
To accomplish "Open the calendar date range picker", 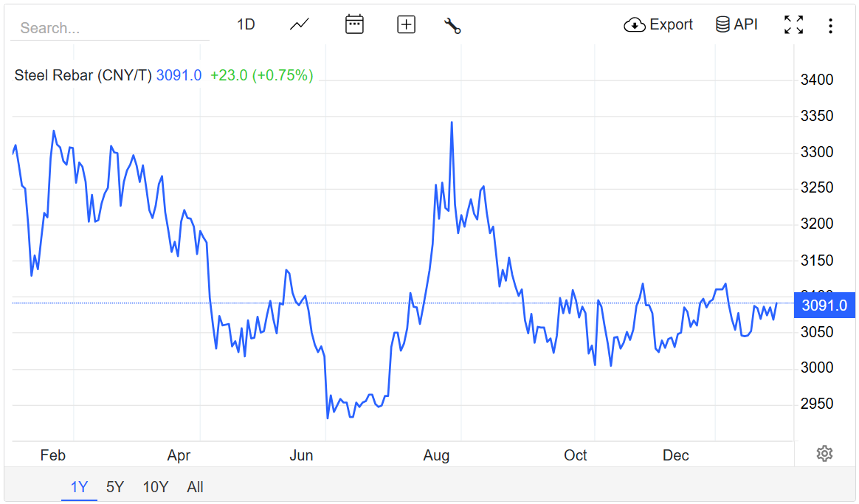I will tap(354, 25).
